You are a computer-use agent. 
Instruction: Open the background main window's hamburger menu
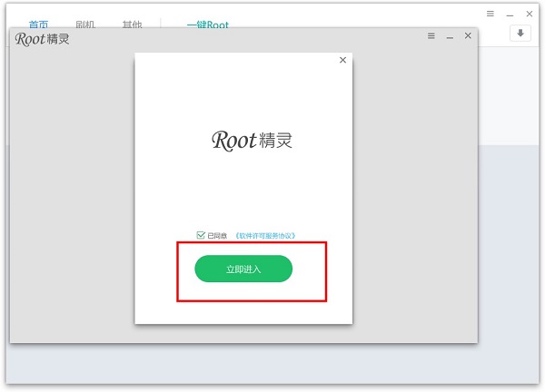point(490,14)
